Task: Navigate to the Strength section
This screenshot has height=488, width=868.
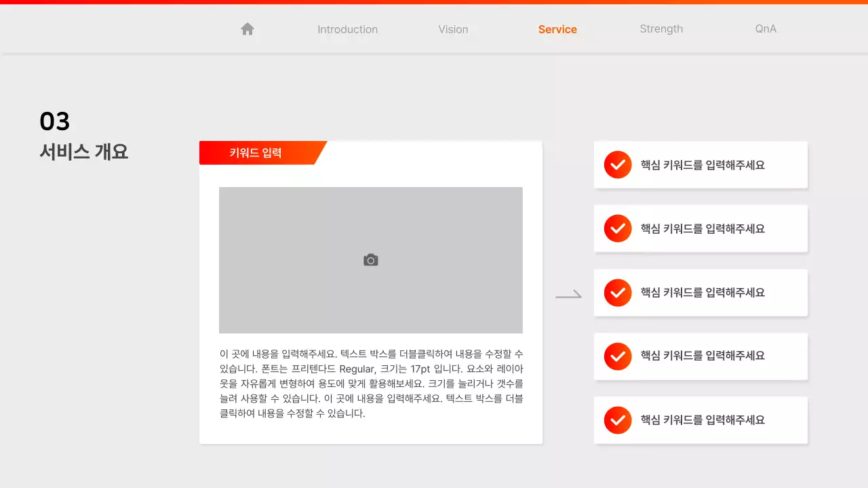Action: pyautogui.click(x=661, y=28)
